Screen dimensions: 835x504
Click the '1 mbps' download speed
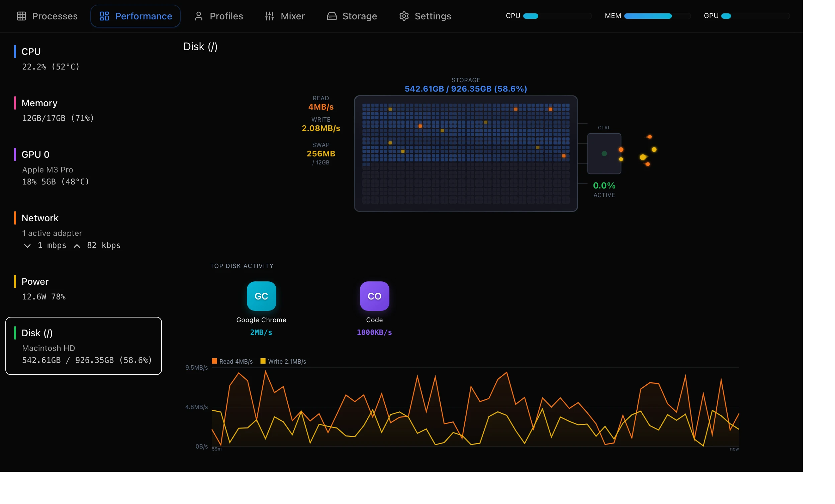[52, 245]
